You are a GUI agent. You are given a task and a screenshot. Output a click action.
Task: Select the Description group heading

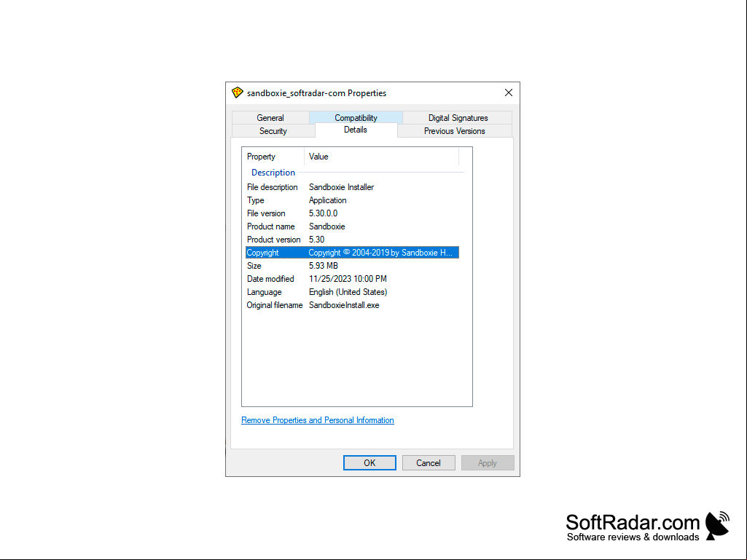(273, 173)
